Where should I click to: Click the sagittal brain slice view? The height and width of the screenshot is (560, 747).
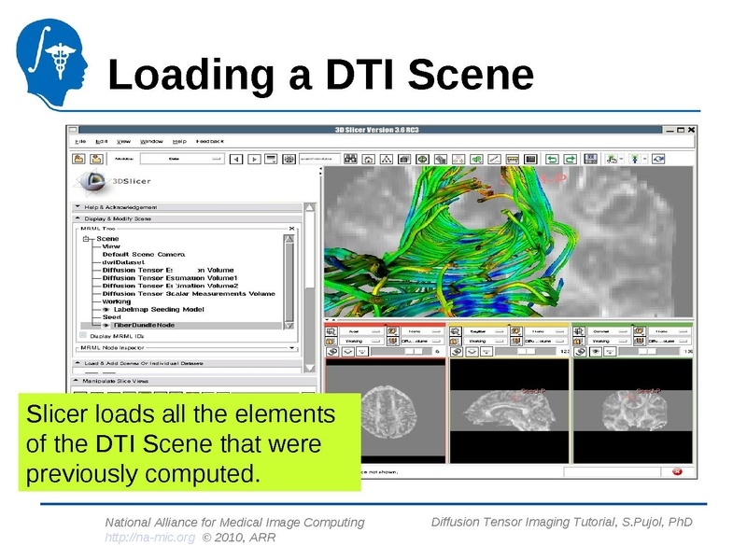pos(509,411)
